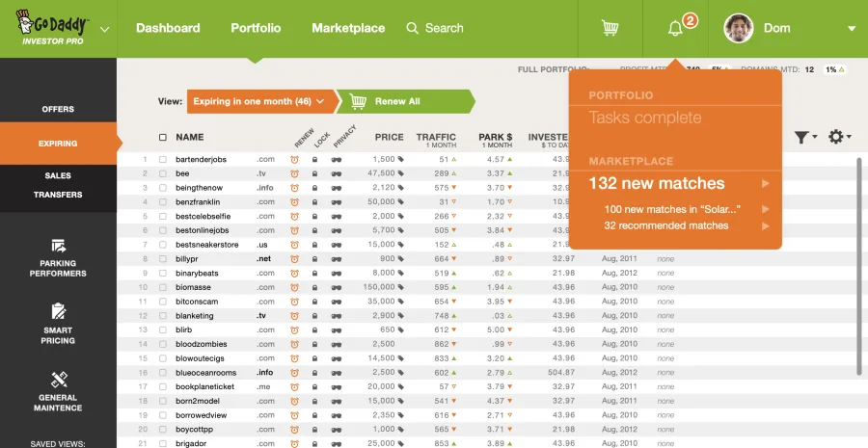Open the shopping cart icon
The height and width of the screenshot is (448, 868).
(x=610, y=28)
